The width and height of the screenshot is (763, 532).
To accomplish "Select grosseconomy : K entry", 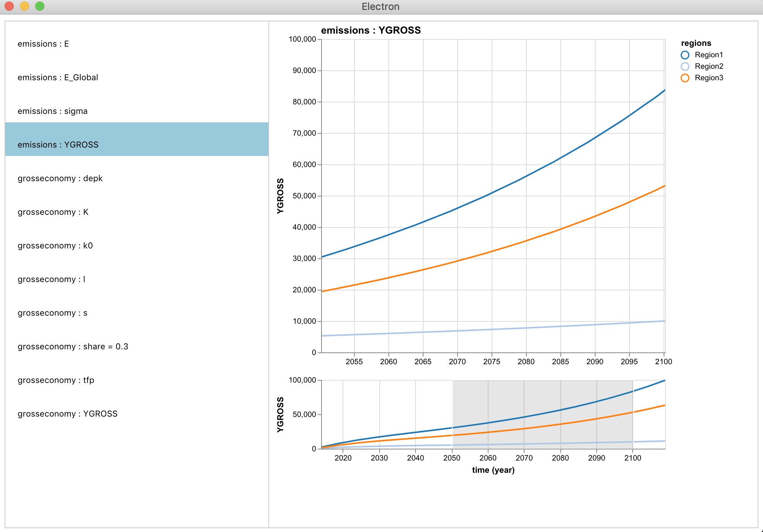I will [53, 212].
